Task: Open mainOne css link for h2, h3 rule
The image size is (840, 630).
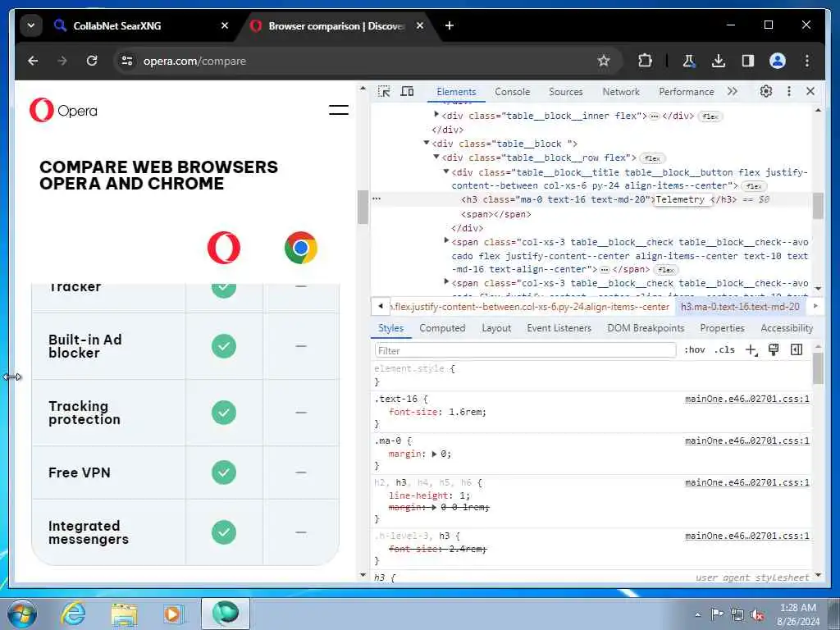Action: 747,482
